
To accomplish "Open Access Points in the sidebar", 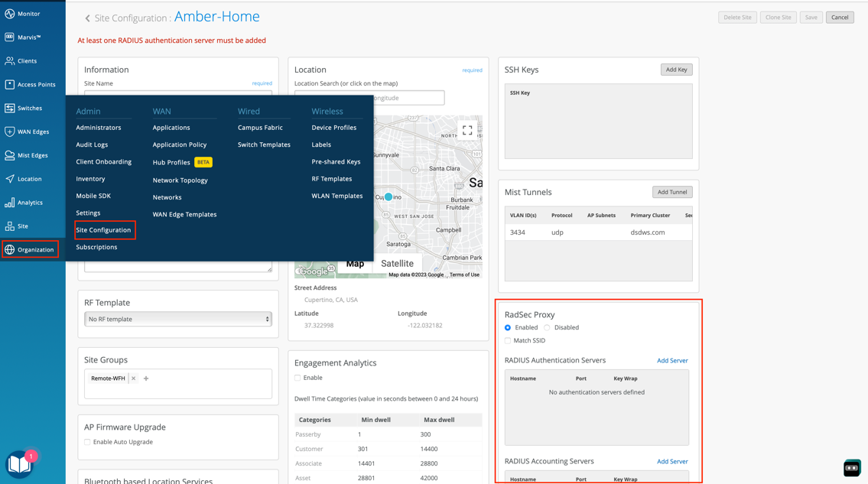I will pyautogui.click(x=10, y=84).
